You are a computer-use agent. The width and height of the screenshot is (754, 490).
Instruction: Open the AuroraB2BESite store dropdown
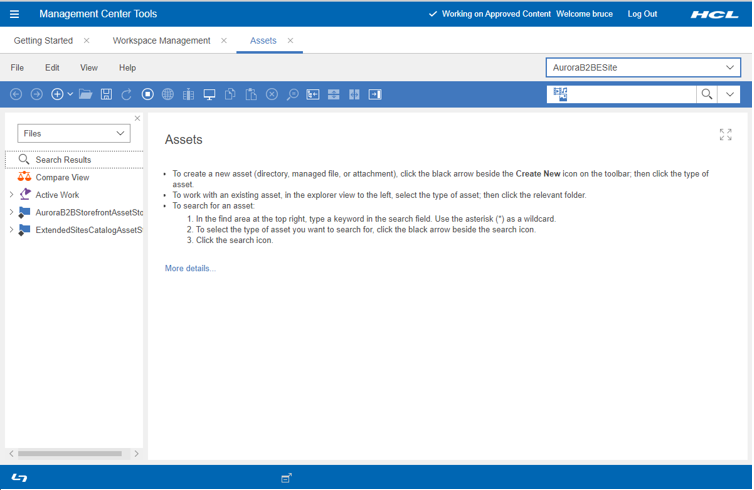click(643, 68)
